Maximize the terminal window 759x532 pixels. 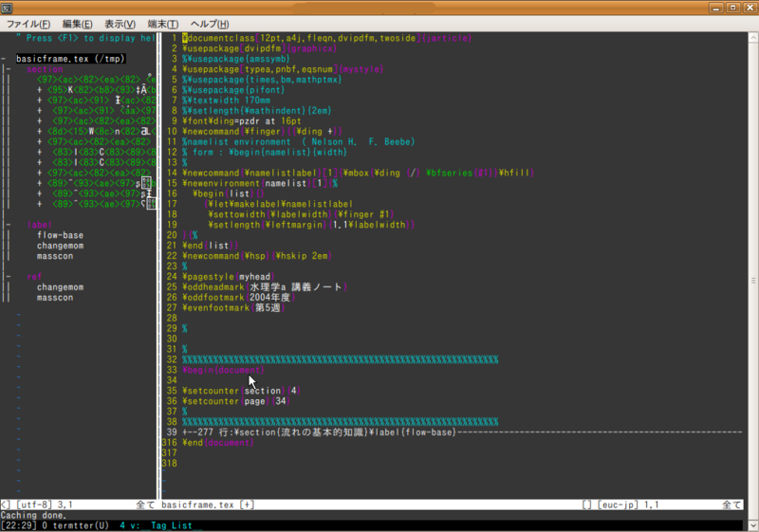point(733,8)
